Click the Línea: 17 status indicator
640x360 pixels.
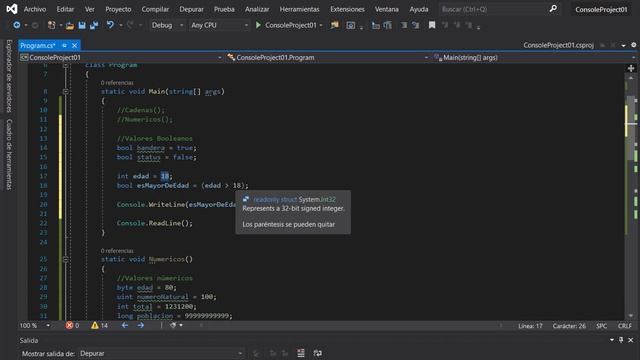point(530,326)
